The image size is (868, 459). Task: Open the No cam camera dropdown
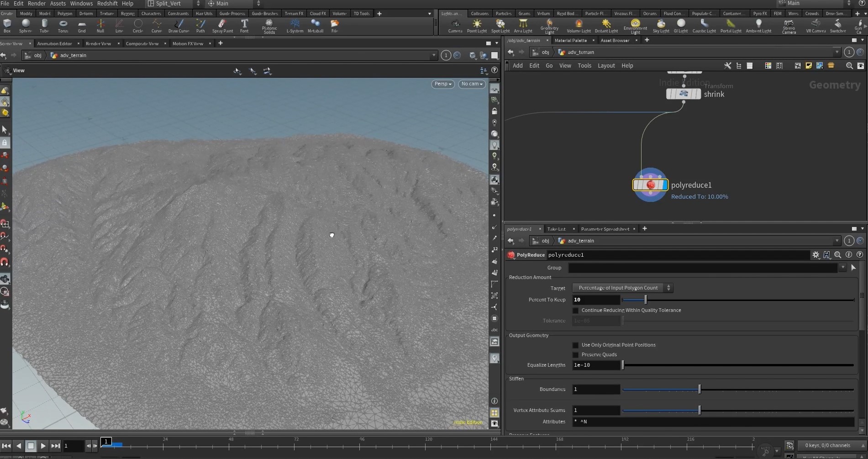point(471,84)
